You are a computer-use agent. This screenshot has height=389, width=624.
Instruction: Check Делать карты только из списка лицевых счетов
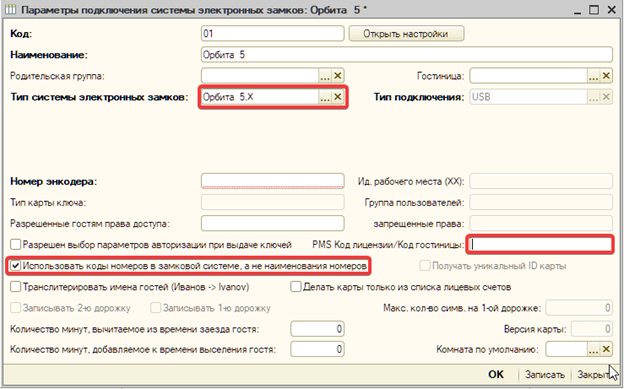(x=296, y=287)
